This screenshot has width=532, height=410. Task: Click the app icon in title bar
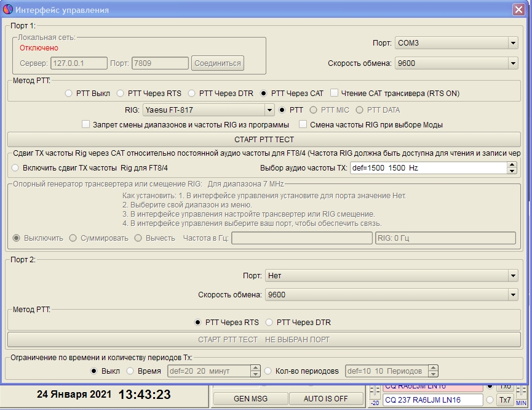coord(8,10)
